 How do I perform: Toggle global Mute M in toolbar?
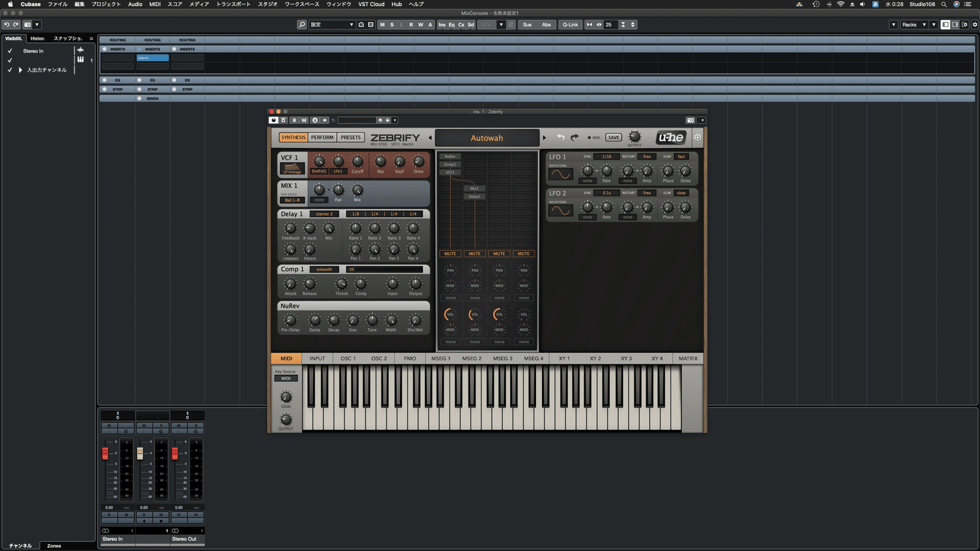pyautogui.click(x=383, y=24)
